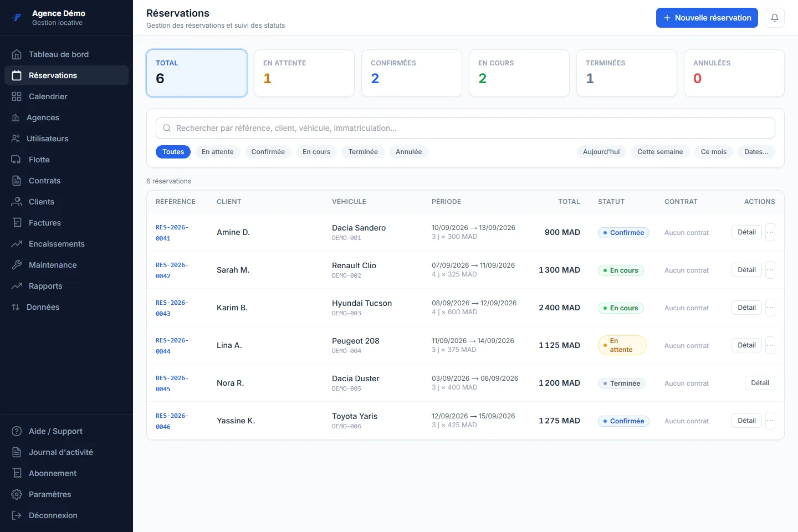Click Nouvelle réservation button

point(707,18)
